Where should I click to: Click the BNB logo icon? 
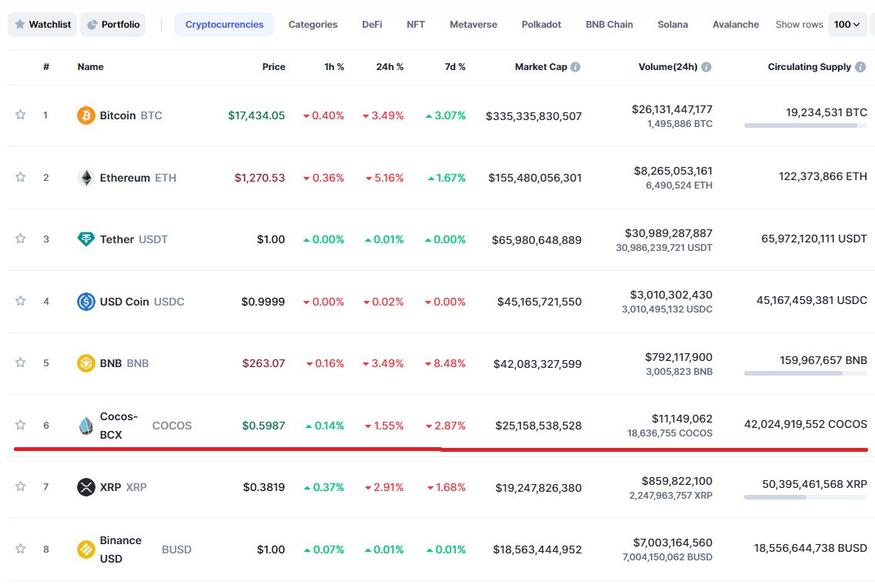tap(86, 363)
